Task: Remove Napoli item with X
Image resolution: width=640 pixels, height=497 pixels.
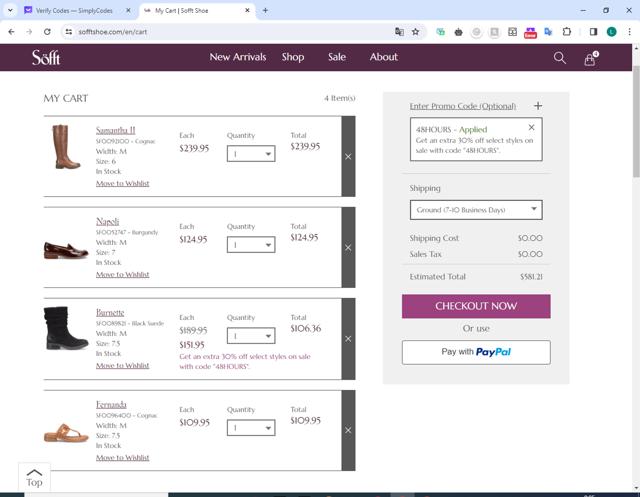Action: point(348,247)
